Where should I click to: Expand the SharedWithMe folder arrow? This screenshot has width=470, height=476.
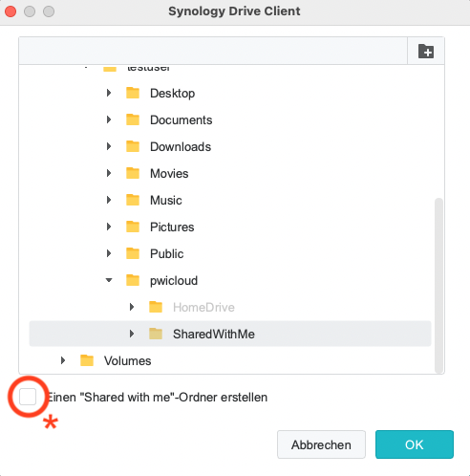(132, 334)
